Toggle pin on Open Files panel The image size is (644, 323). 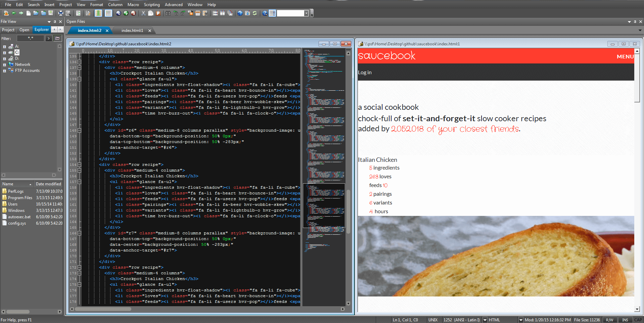[x=635, y=21]
